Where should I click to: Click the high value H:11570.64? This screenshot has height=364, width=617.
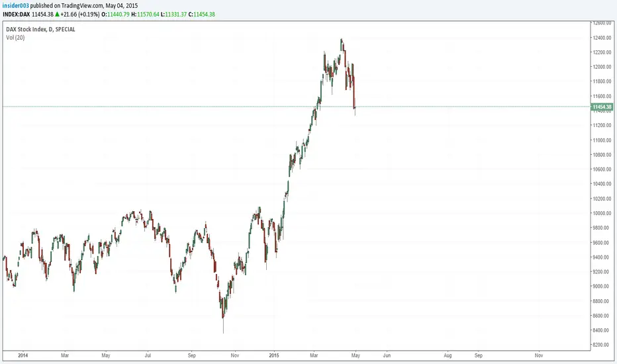pos(145,15)
